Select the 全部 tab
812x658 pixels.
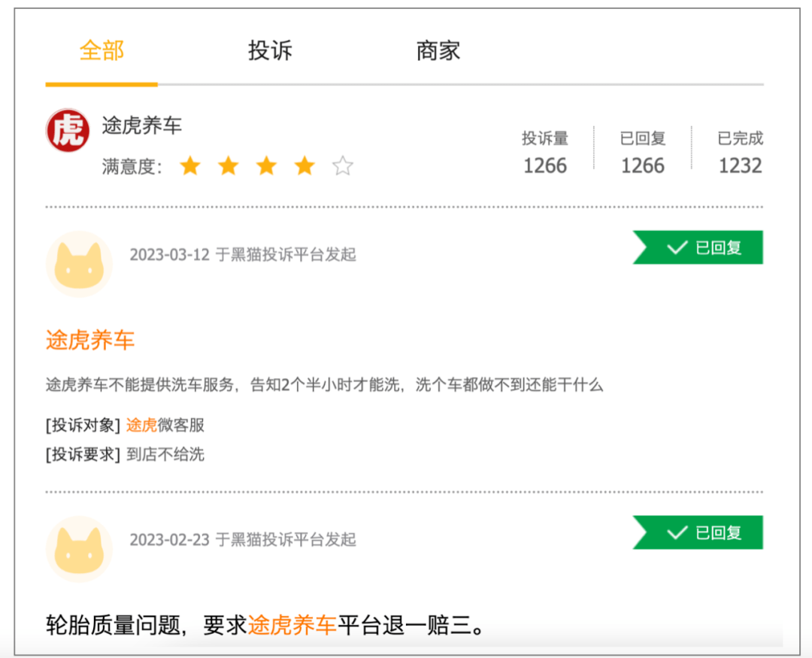pyautogui.click(x=102, y=51)
